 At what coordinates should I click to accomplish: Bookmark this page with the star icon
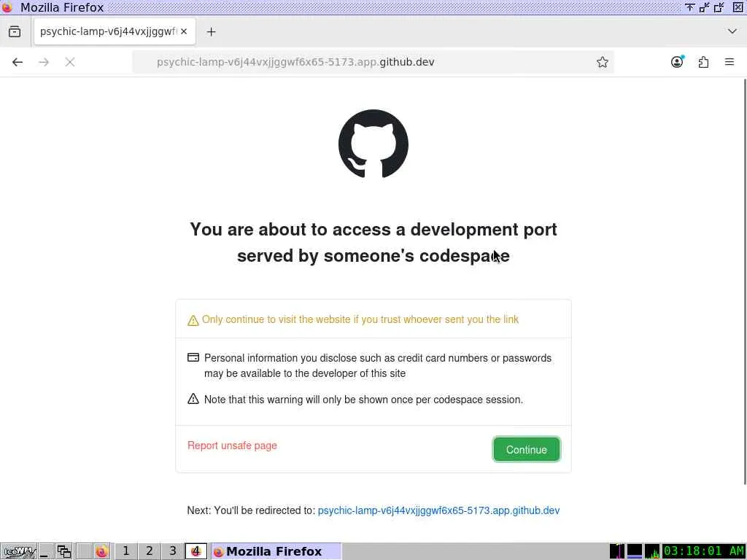[x=602, y=62]
